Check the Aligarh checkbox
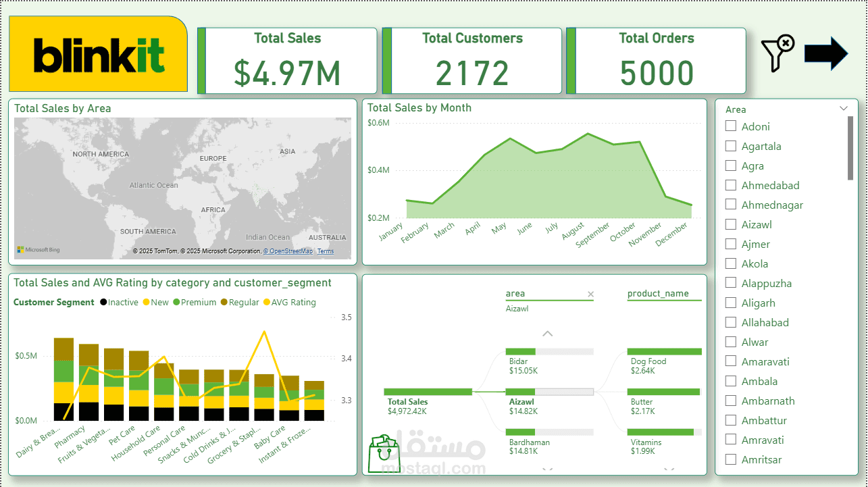The image size is (868, 487). pyautogui.click(x=730, y=302)
